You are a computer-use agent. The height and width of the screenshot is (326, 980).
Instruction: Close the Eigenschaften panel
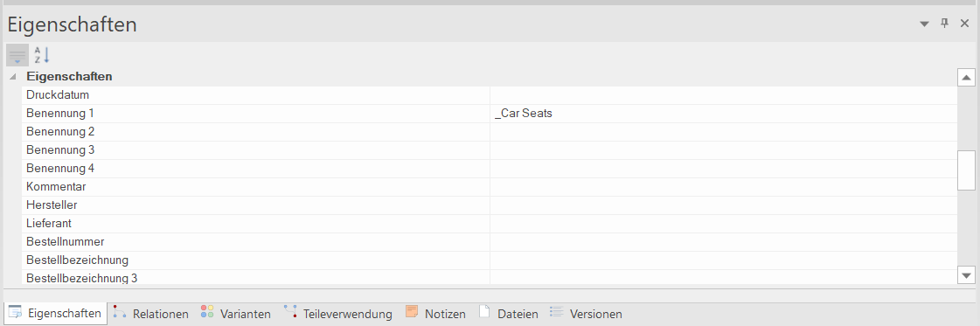(964, 24)
